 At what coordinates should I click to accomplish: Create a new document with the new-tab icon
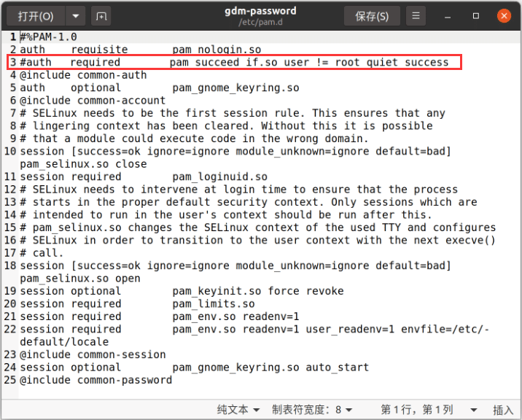click(102, 15)
